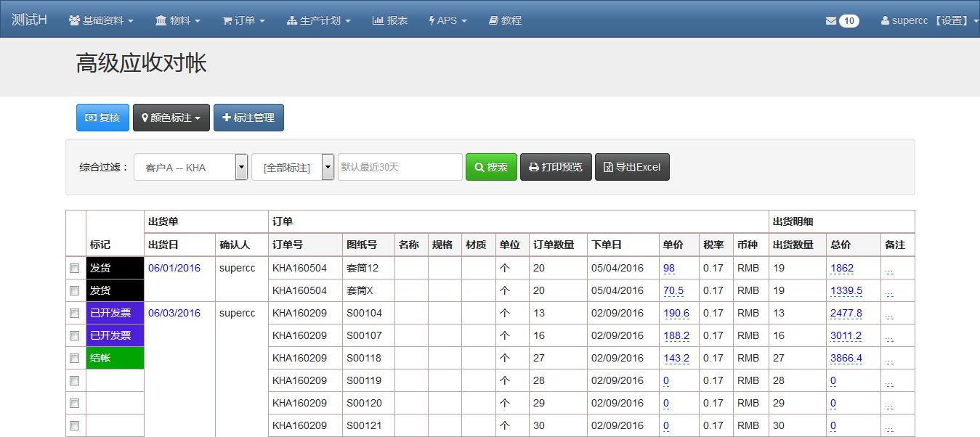Check the checkbox on the 结帐 row

(74, 358)
